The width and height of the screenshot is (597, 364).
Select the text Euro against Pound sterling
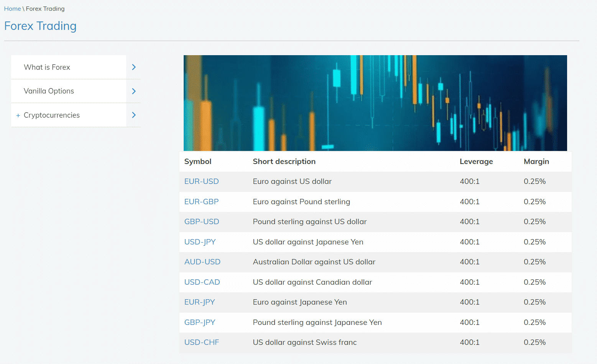[301, 202]
